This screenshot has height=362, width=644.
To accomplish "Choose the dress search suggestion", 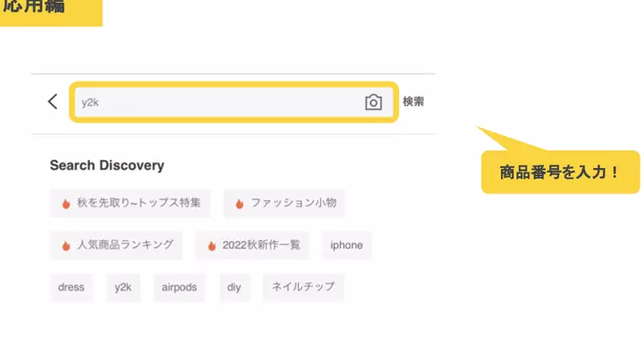I will click(72, 288).
